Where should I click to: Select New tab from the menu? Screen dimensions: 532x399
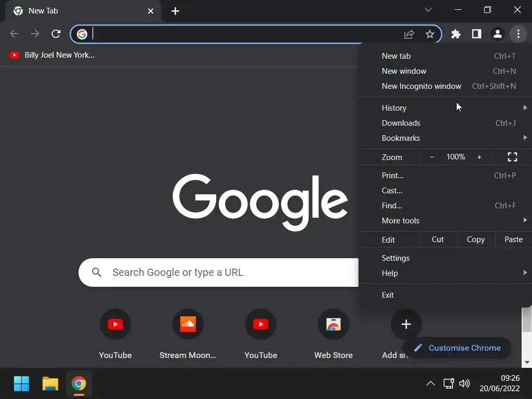coord(445,56)
